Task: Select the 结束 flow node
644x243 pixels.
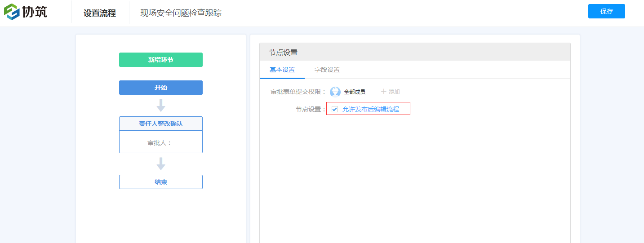Action: 161,182
